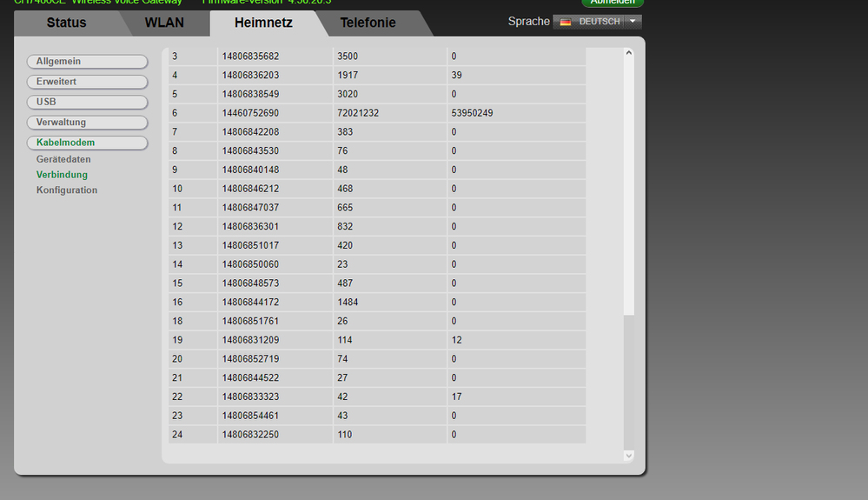Click cell 14806840148
This screenshot has width=868, height=500.
[275, 170]
